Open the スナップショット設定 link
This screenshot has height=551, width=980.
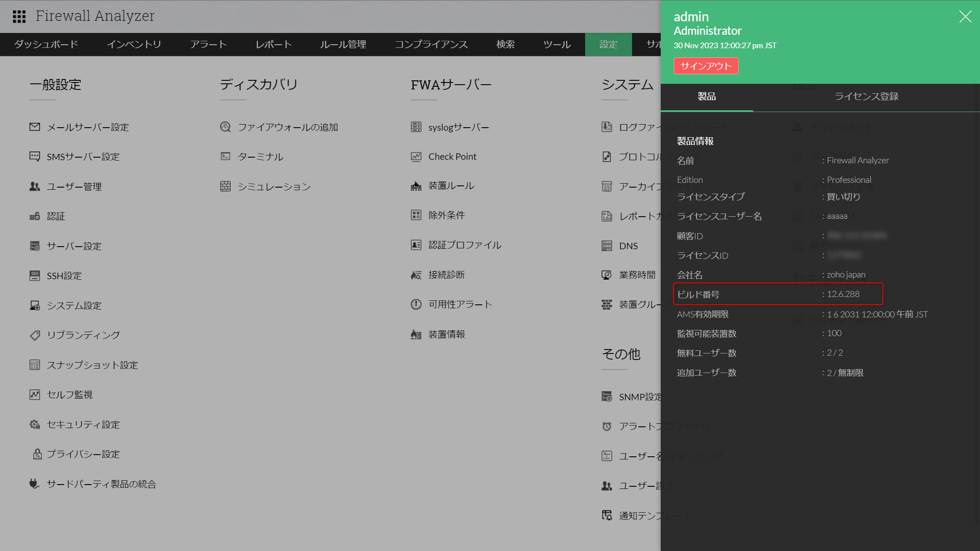(x=92, y=365)
